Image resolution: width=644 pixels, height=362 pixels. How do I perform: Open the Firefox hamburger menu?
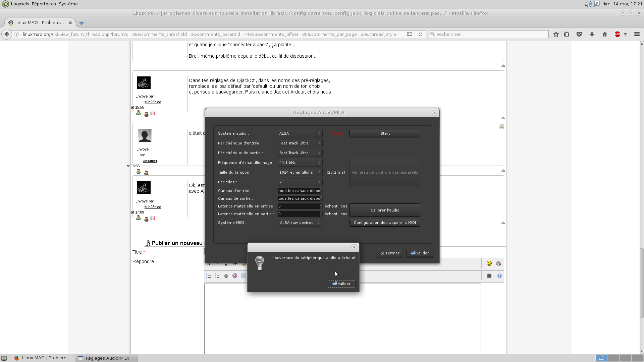click(x=637, y=34)
